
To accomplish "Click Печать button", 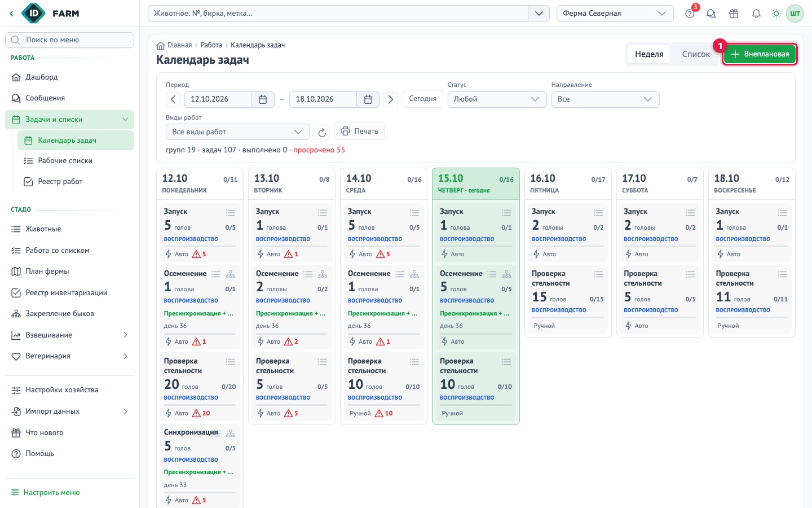I will click(360, 132).
